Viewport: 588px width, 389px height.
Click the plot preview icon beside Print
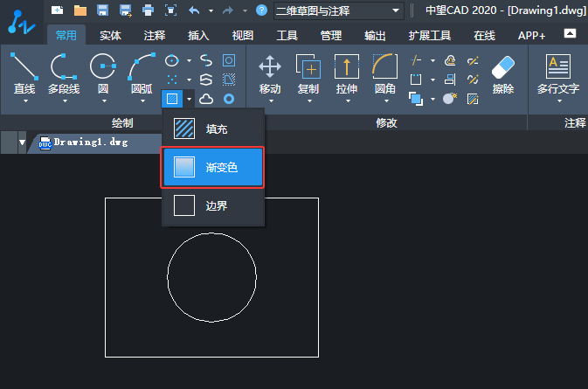pos(171,10)
